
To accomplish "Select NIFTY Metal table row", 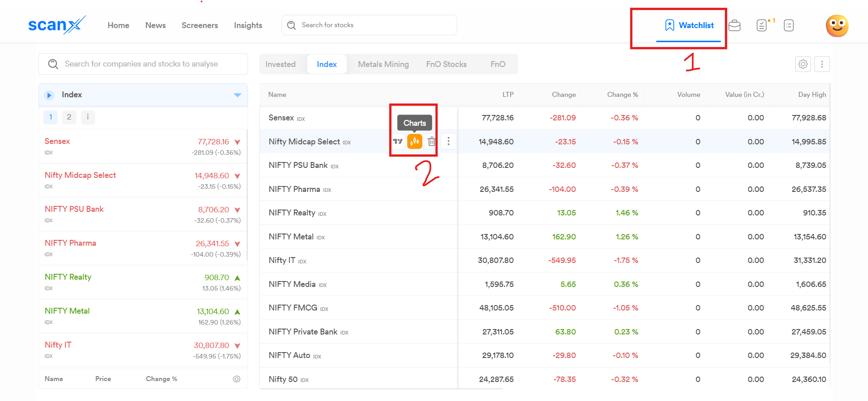I will point(545,237).
